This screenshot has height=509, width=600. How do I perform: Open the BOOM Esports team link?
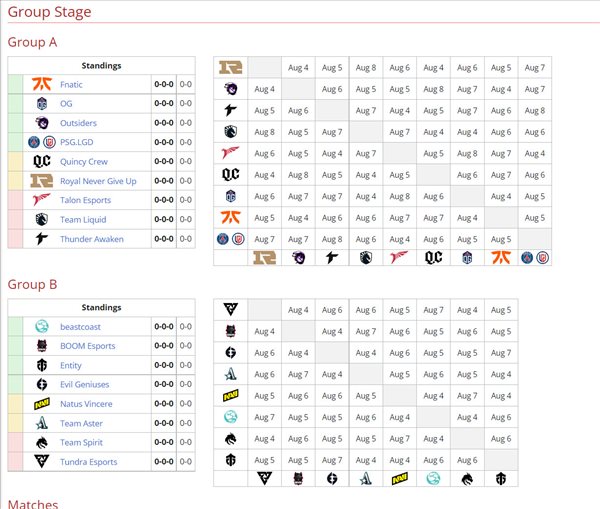point(88,346)
